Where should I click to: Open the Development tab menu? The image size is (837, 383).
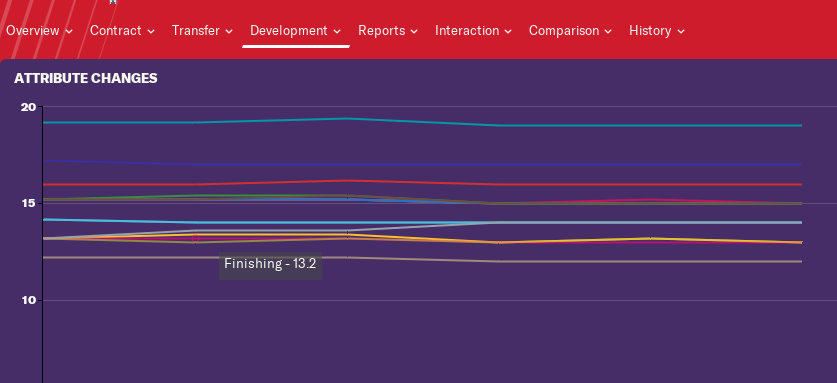295,31
